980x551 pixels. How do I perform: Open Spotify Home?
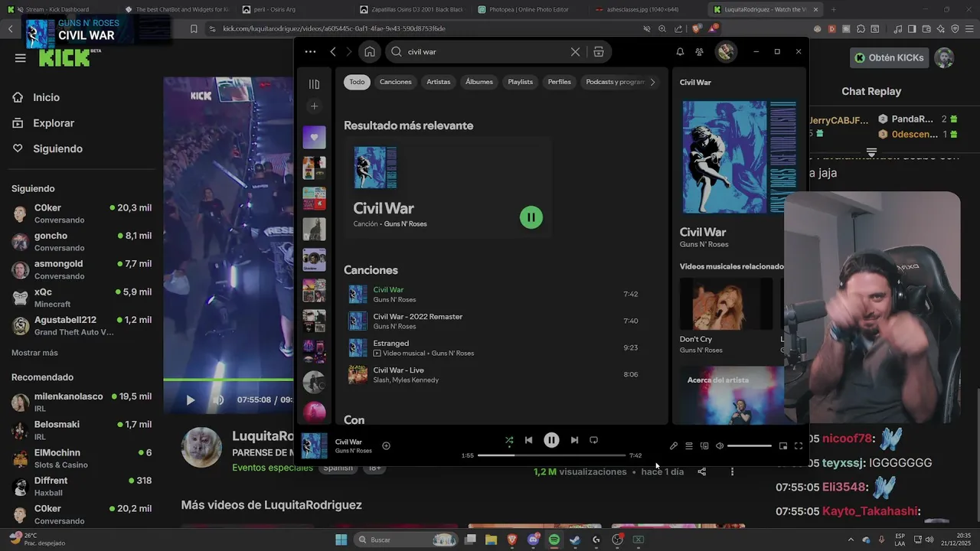(370, 51)
